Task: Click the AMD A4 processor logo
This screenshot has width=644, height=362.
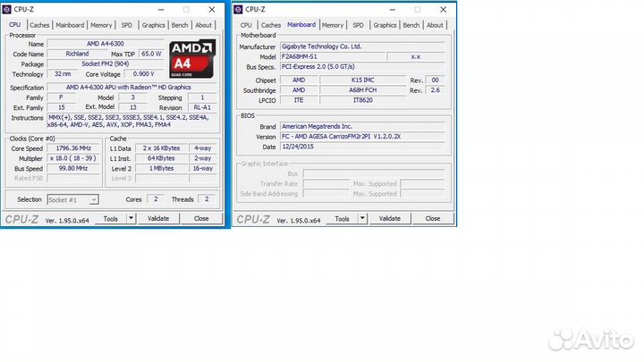Action: tap(192, 59)
